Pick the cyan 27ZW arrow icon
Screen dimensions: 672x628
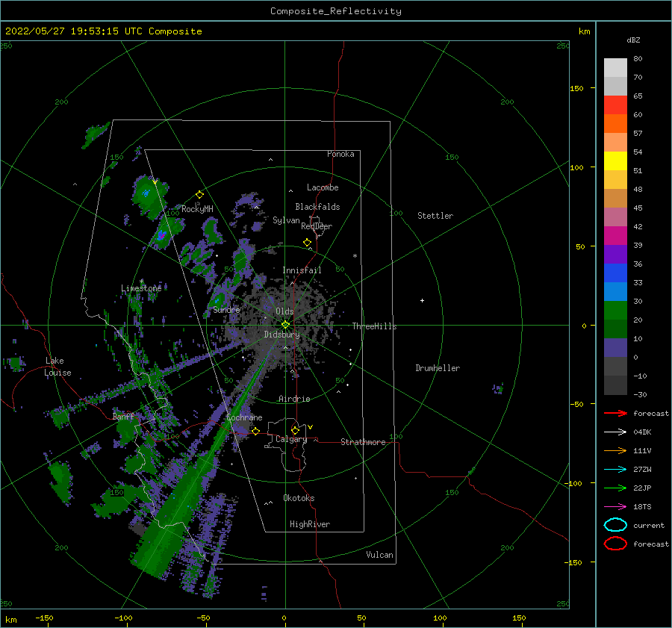[x=615, y=470]
